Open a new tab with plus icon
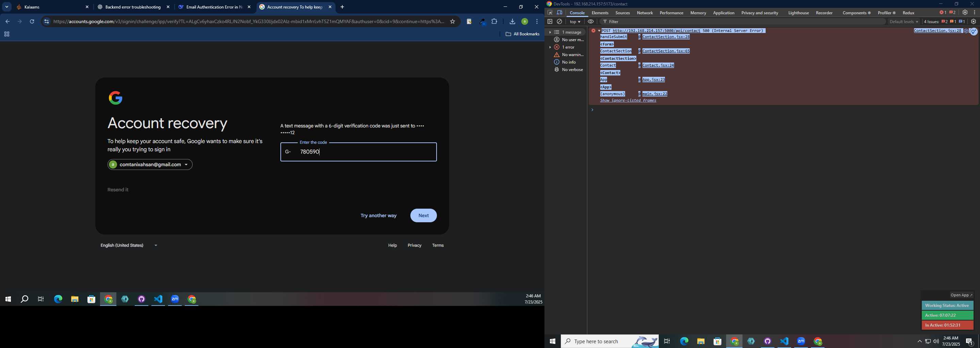This screenshot has height=348, width=980. click(x=342, y=7)
